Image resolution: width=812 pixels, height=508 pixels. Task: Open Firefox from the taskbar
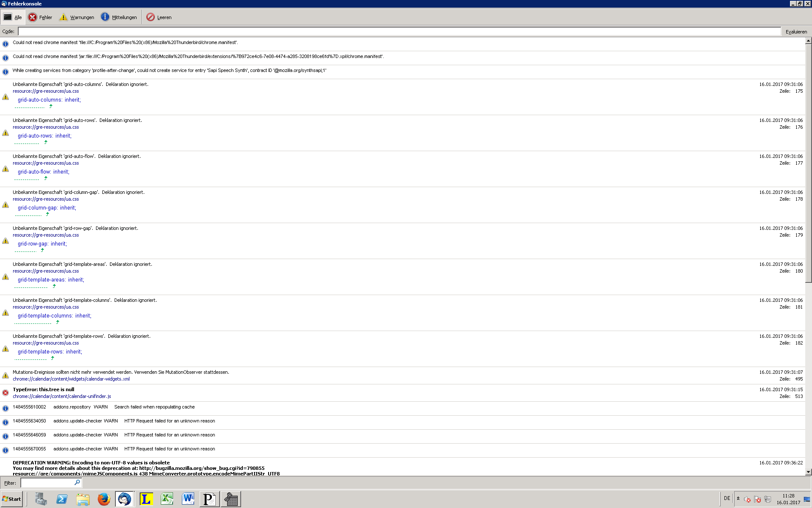104,499
